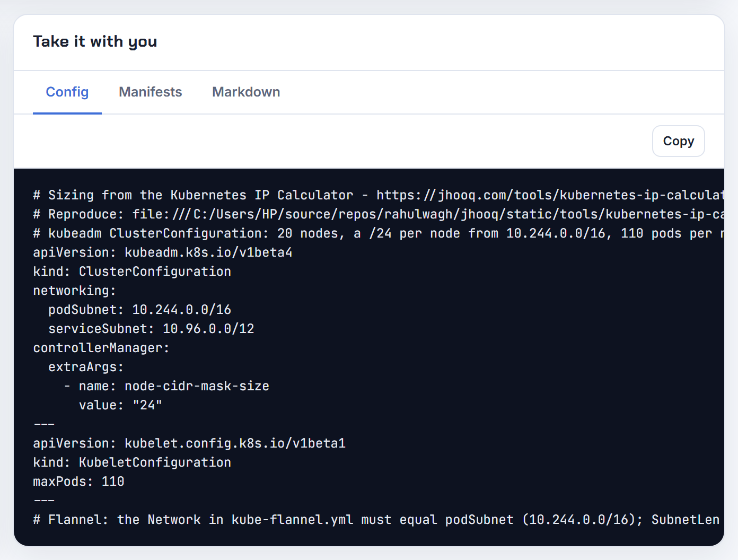Click the line 'value: "24"'

[120, 405]
